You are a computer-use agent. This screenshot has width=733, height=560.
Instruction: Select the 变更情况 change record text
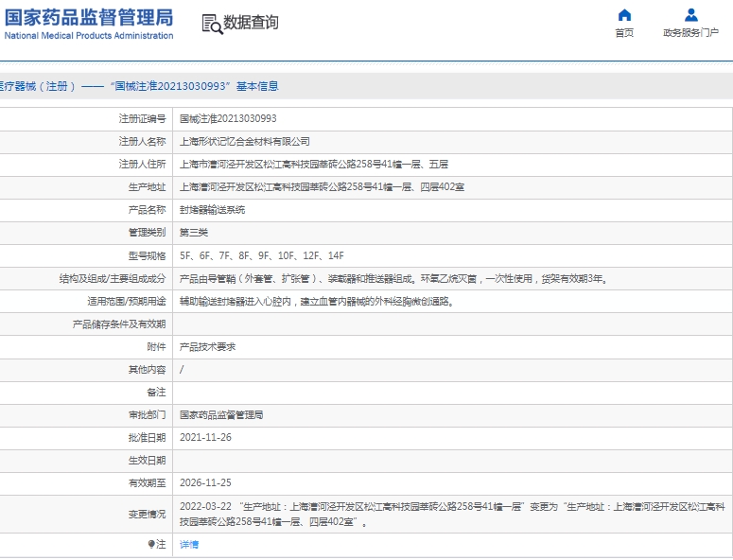[452, 515]
